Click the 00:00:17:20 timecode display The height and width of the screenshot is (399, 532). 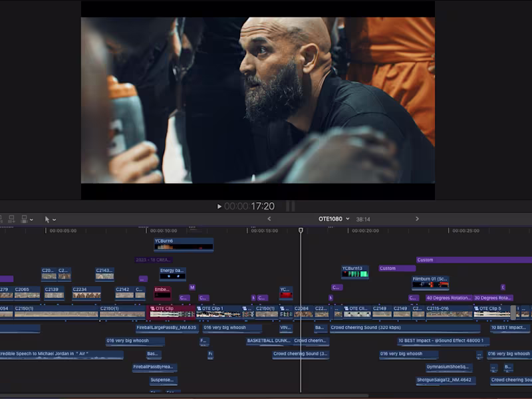coord(249,206)
